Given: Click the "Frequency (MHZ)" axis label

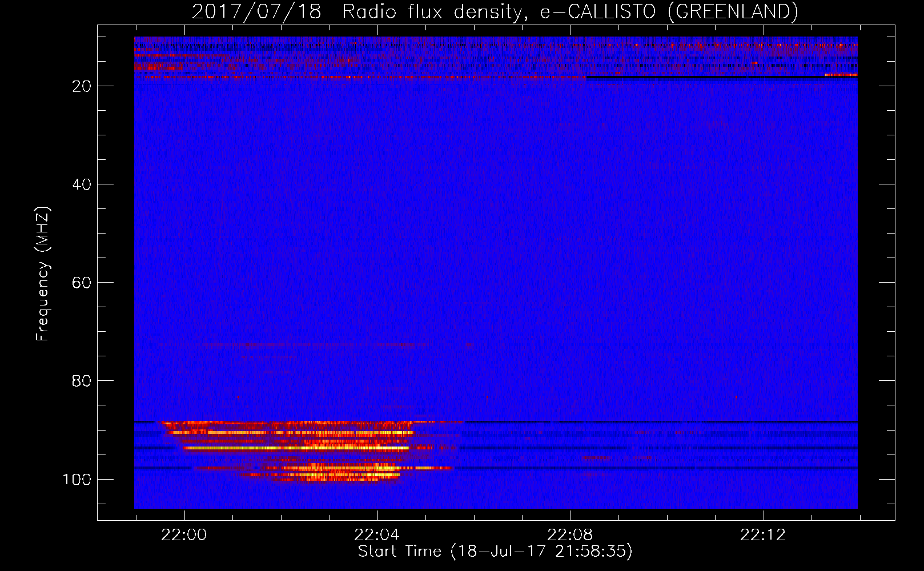Looking at the screenshot, I should [x=43, y=274].
